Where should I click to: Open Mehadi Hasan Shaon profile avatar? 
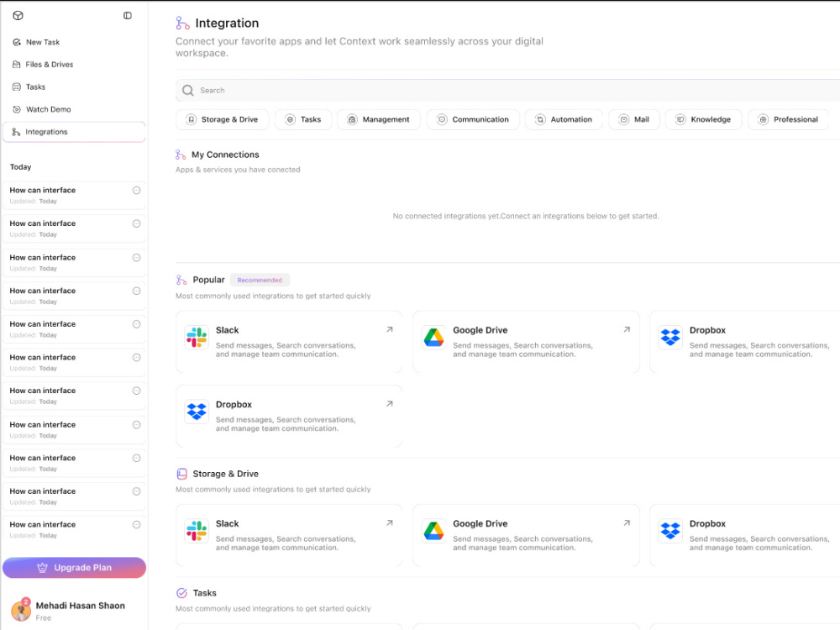pyautogui.click(x=21, y=611)
